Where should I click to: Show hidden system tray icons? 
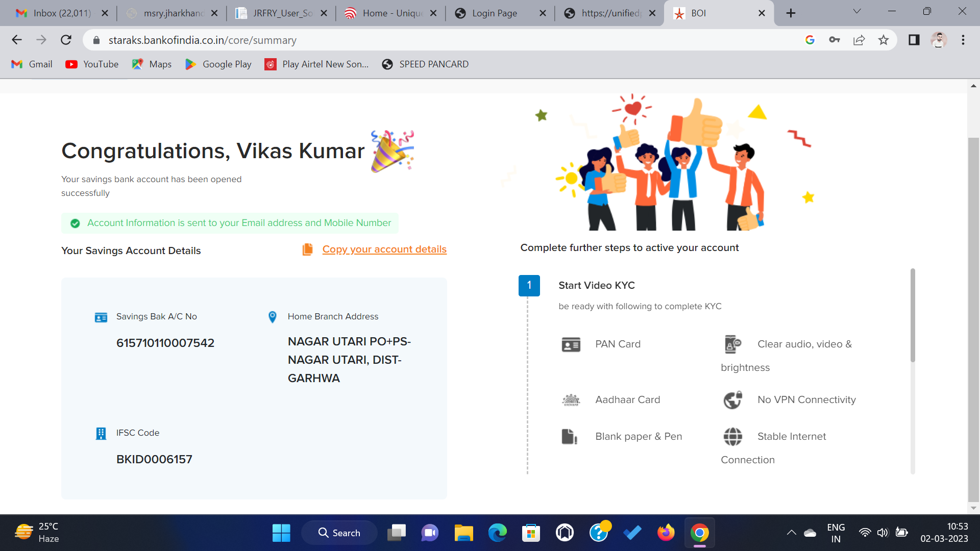pyautogui.click(x=791, y=533)
